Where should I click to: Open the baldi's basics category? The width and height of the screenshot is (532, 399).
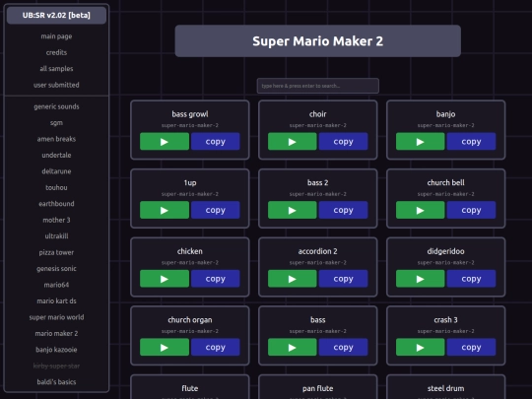56,382
